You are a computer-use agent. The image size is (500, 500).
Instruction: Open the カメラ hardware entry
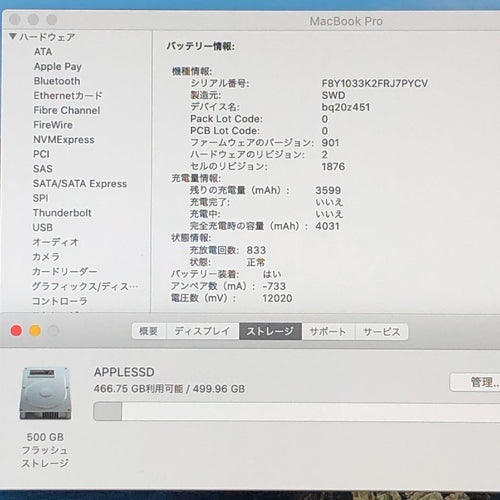pyautogui.click(x=46, y=257)
